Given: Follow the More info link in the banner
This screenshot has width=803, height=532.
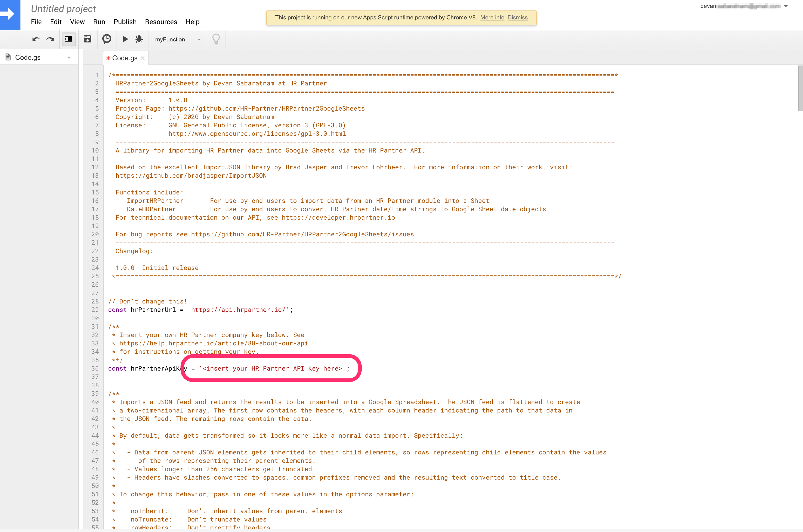Looking at the screenshot, I should click(x=492, y=18).
